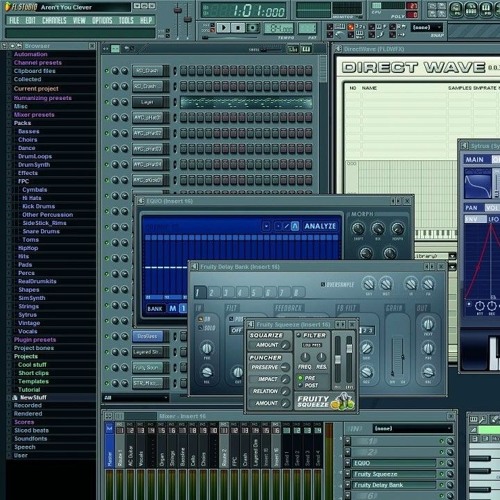Click PRESERVE knob in Fruity Squeeze Puncher
The width and height of the screenshot is (500, 500).
coord(285,367)
